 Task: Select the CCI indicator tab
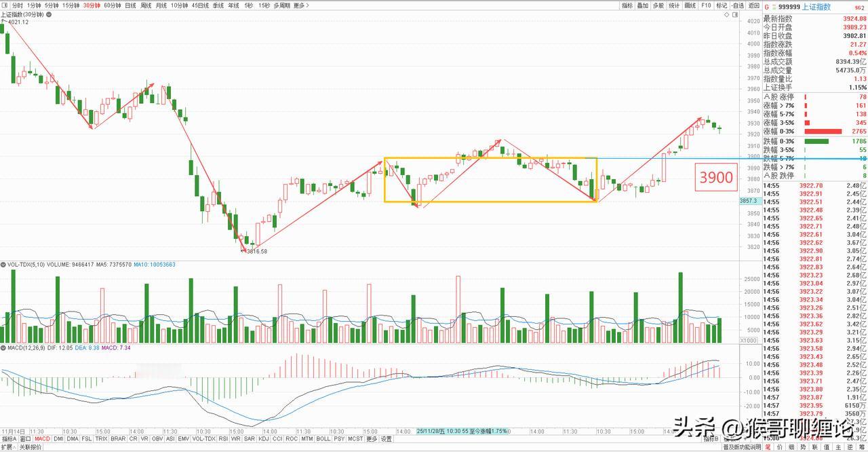[277, 438]
